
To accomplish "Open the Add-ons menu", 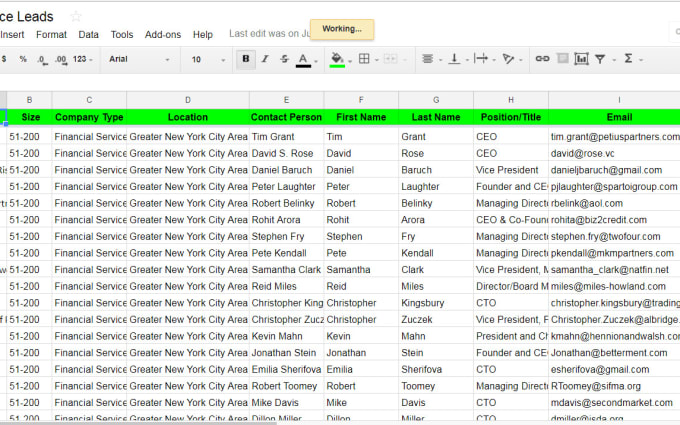I will pyautogui.click(x=163, y=35).
